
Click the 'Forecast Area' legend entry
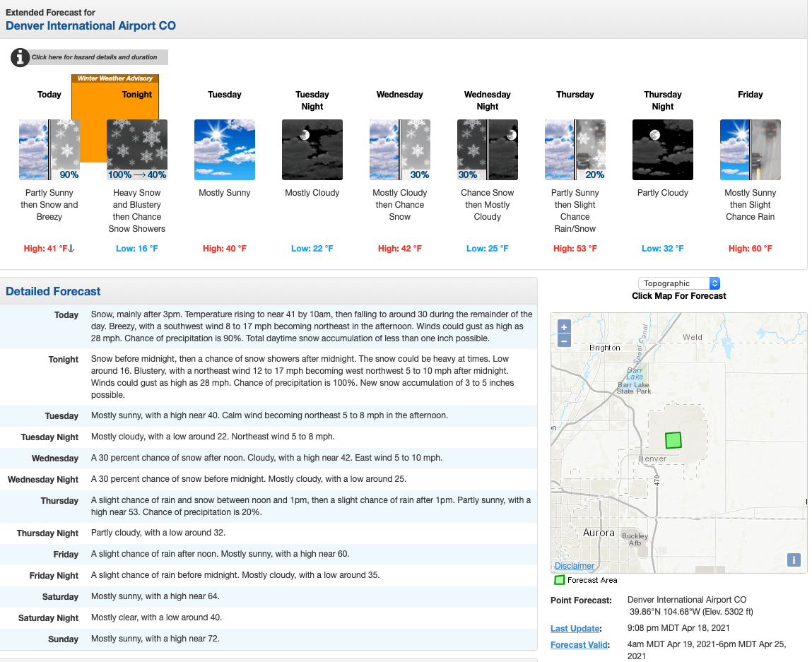click(587, 580)
